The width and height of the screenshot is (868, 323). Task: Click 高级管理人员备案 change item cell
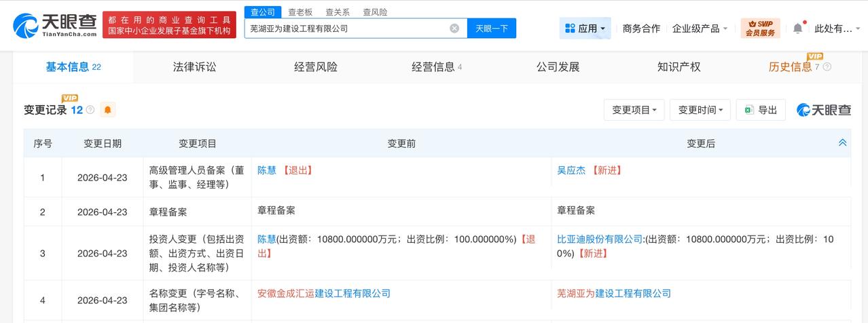click(x=197, y=177)
